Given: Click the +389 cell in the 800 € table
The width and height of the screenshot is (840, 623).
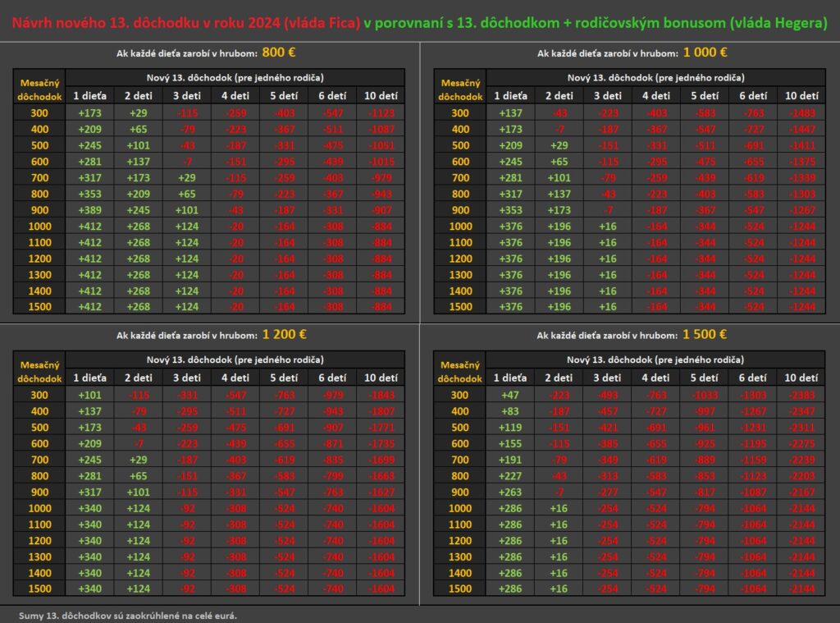Looking at the screenshot, I should pyautogui.click(x=89, y=210).
